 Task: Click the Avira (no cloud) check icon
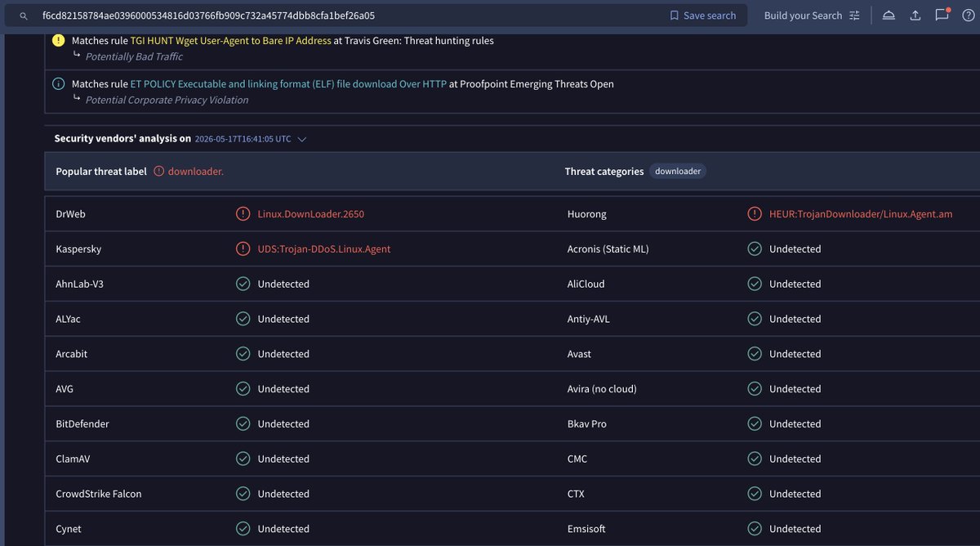pos(755,389)
